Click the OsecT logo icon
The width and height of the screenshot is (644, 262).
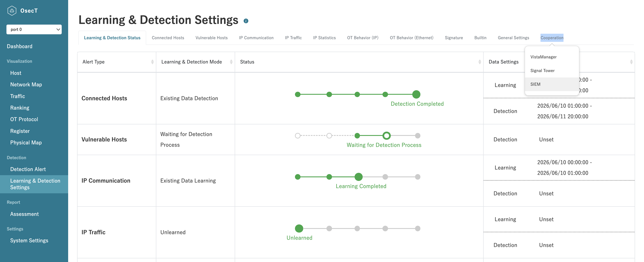[x=12, y=10]
